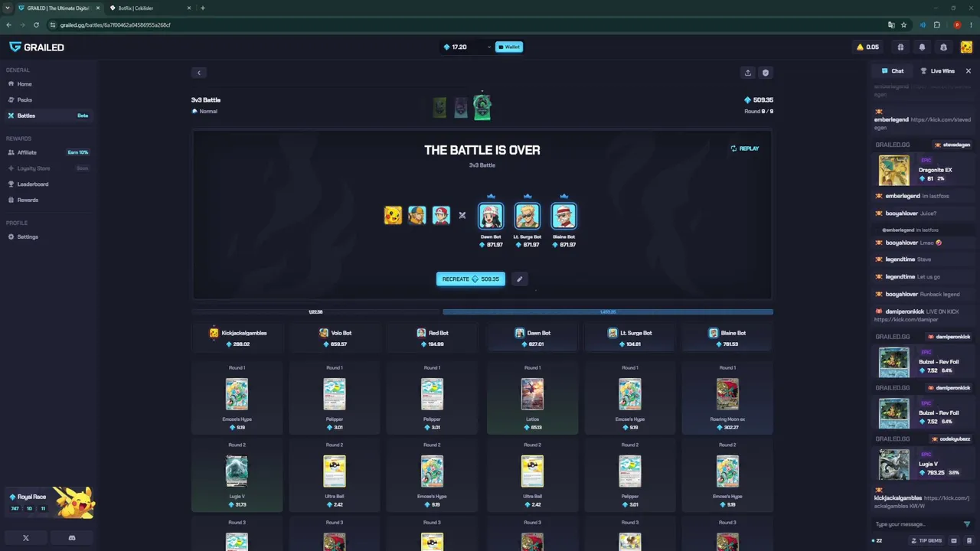Switch to the BotRix | Cebiister browser tab

[149, 8]
